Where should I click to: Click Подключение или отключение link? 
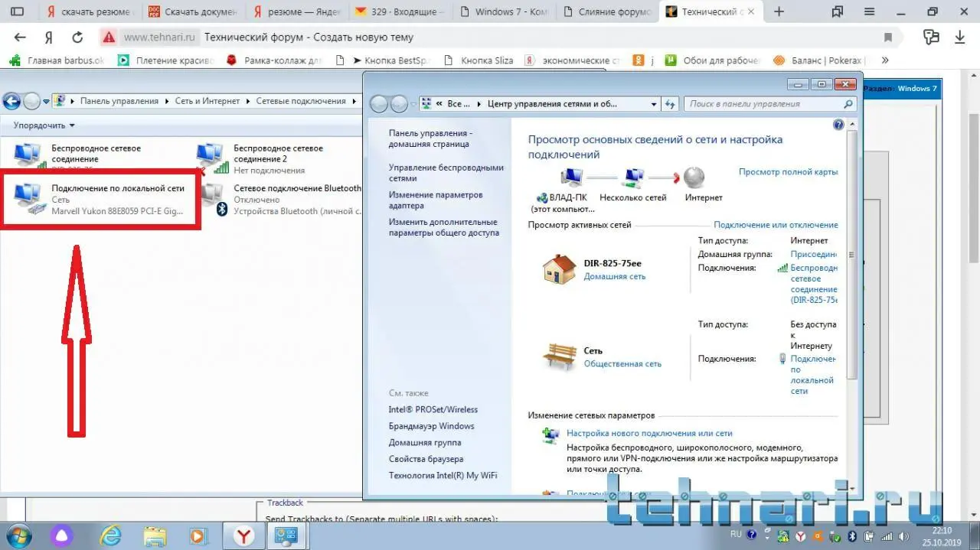(776, 225)
